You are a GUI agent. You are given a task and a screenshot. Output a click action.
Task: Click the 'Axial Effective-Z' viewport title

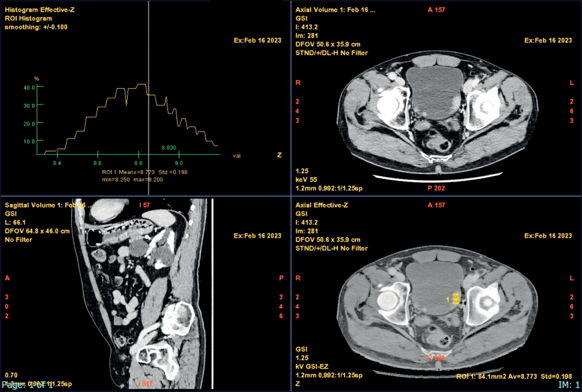(322, 205)
